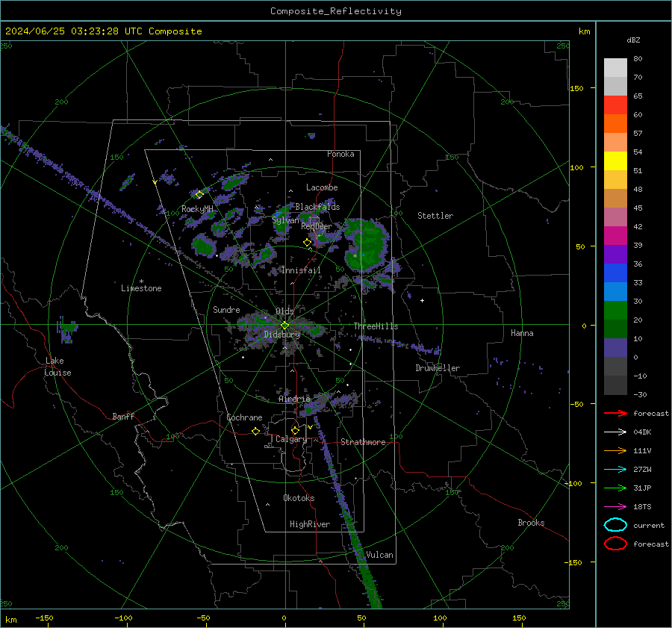Screen dimensions: 672x628
Task: Pick the yellow 54 dBZ color swatch
Action: point(615,161)
